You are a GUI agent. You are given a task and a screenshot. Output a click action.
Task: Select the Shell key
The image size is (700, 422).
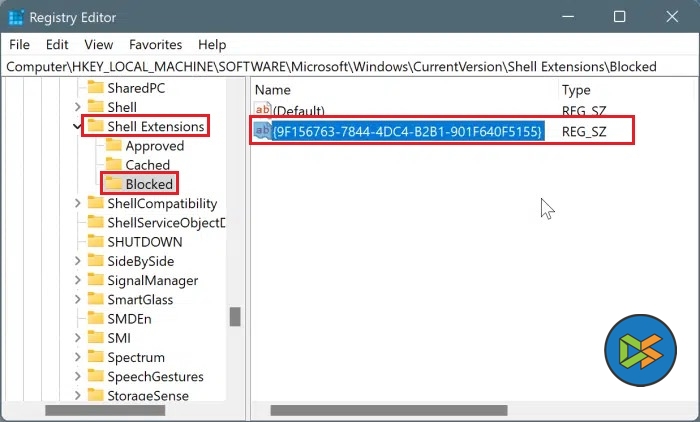[x=122, y=107]
